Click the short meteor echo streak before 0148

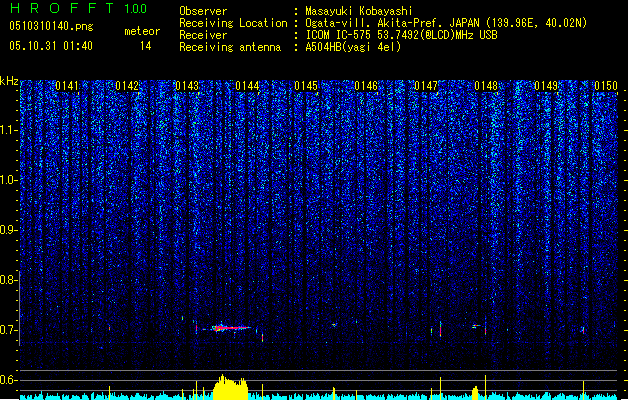tap(476, 326)
